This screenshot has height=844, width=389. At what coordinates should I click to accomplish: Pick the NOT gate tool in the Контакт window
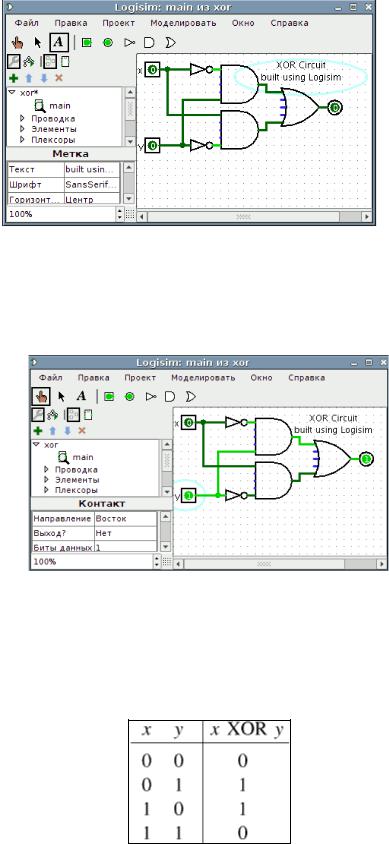pyautogui.click(x=151, y=397)
